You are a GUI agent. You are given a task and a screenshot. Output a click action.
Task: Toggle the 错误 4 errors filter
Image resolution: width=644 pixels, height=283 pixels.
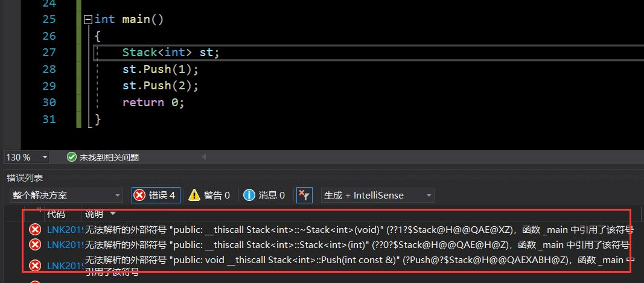point(156,196)
